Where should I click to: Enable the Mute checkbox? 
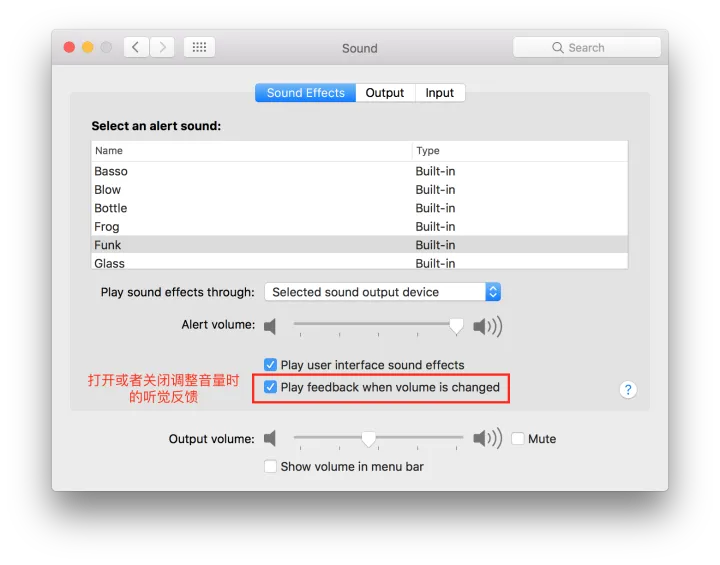coord(518,439)
